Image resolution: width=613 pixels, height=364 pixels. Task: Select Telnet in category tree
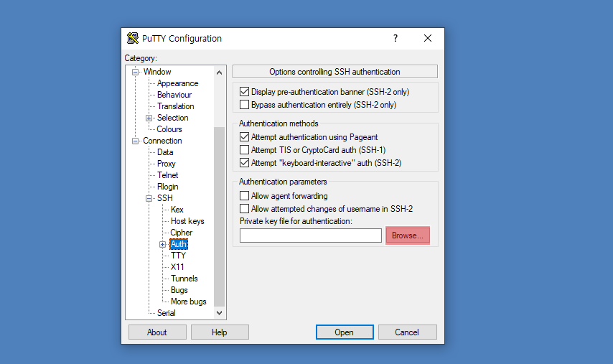click(x=168, y=175)
